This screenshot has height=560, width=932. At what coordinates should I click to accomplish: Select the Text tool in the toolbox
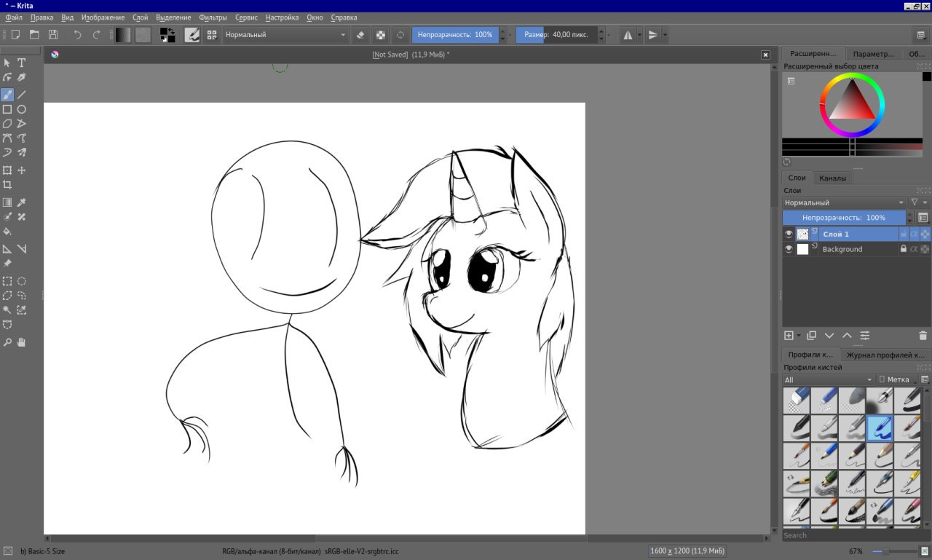point(22,63)
